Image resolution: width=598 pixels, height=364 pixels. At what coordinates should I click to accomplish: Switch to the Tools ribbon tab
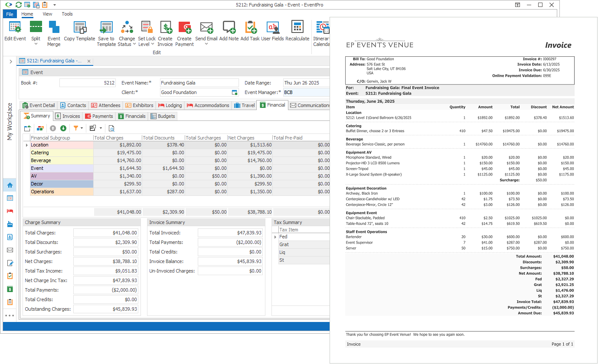point(67,14)
